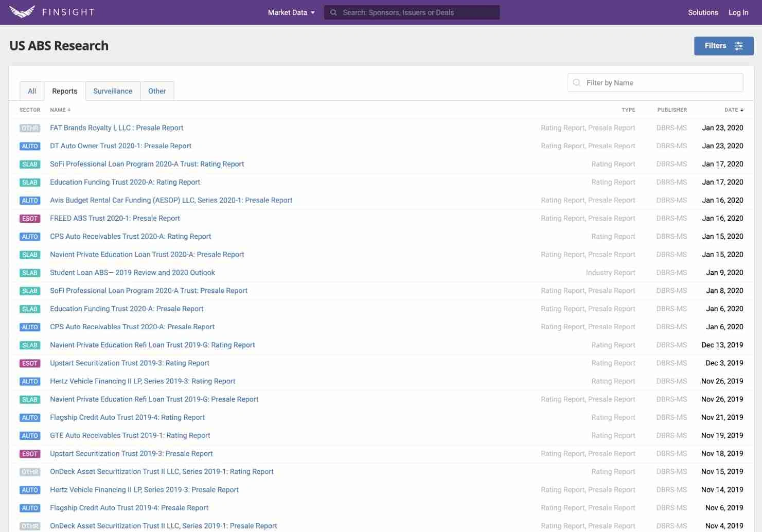Image resolution: width=762 pixels, height=532 pixels.
Task: Click SLAB badge on SoFi 2020-A Rating Report row
Action: tap(30, 164)
